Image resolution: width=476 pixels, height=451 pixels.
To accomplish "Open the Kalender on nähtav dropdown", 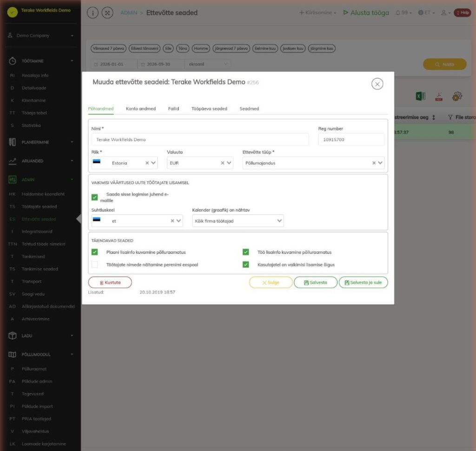I will point(238,221).
